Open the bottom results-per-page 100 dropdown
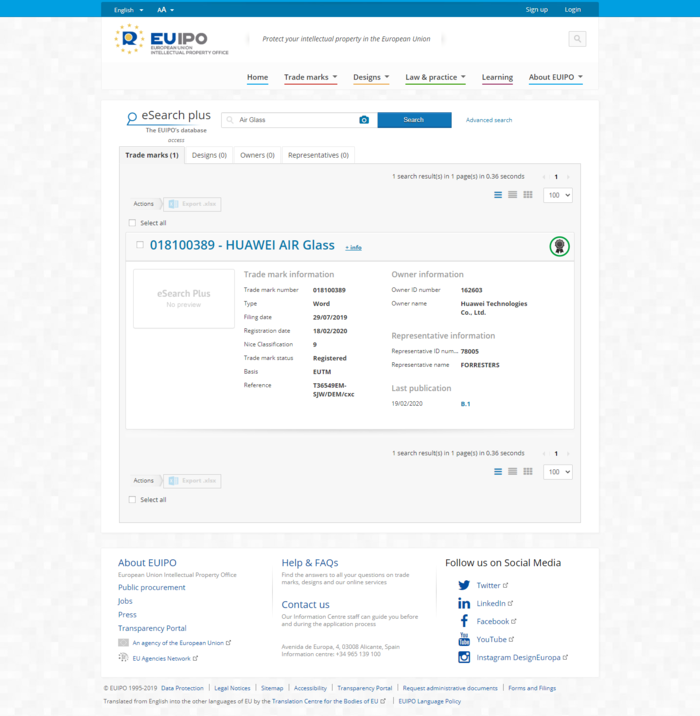Image resolution: width=700 pixels, height=716 pixels. (x=558, y=472)
